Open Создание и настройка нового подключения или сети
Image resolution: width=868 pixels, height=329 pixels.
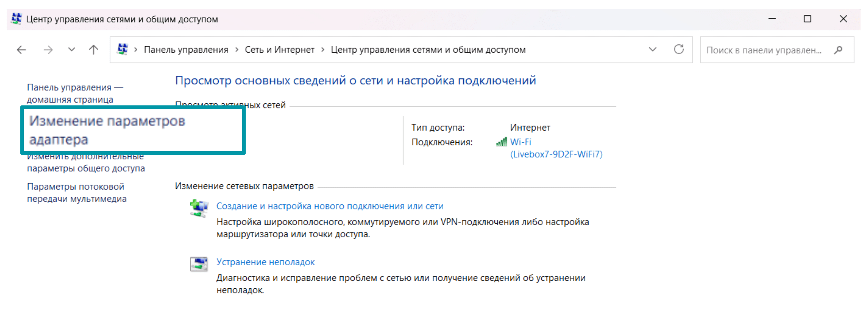330,206
